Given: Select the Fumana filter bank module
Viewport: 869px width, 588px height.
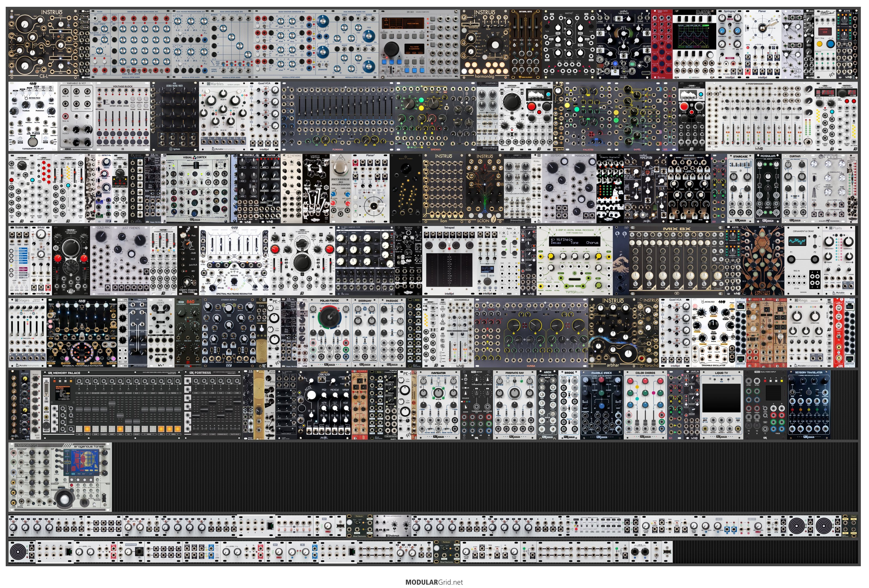Looking at the screenshot, I should click(x=338, y=116).
